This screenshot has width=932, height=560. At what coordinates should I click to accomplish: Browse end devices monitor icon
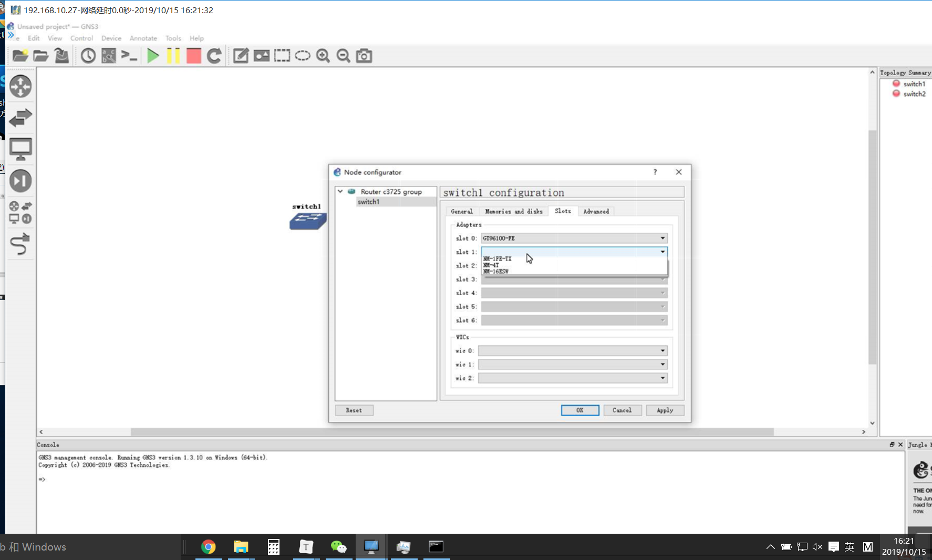click(20, 150)
